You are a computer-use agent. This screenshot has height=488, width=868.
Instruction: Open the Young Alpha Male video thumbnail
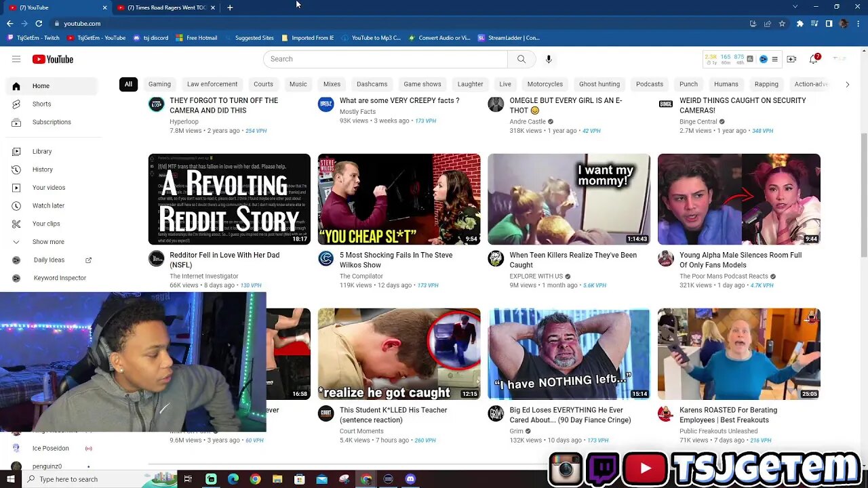pyautogui.click(x=739, y=199)
